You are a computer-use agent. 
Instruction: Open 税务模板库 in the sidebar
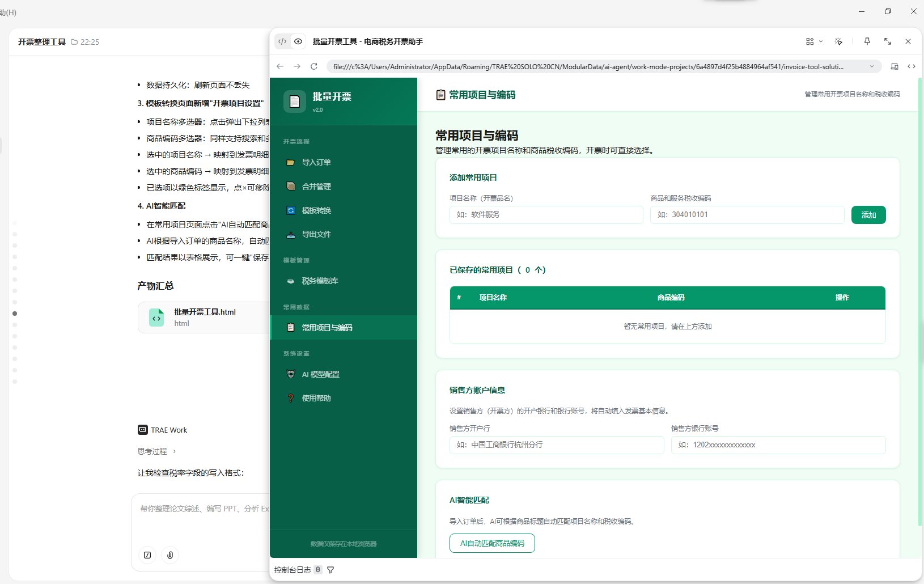point(344,281)
